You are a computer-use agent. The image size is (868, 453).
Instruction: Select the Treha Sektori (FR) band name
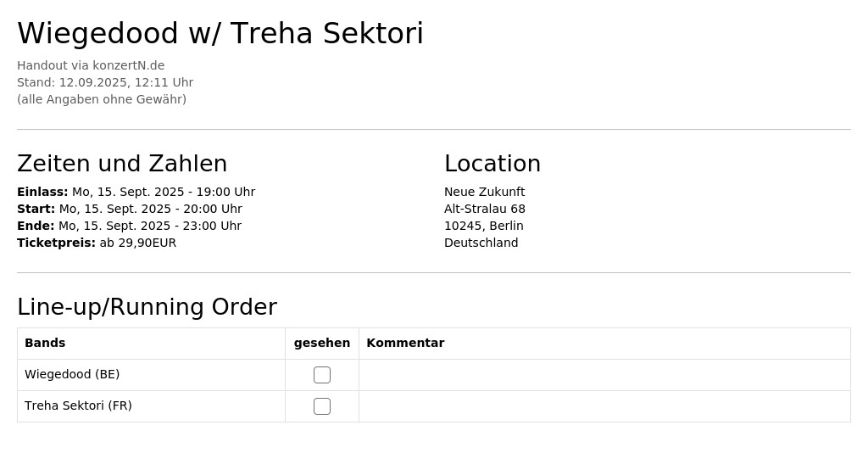[x=78, y=406]
